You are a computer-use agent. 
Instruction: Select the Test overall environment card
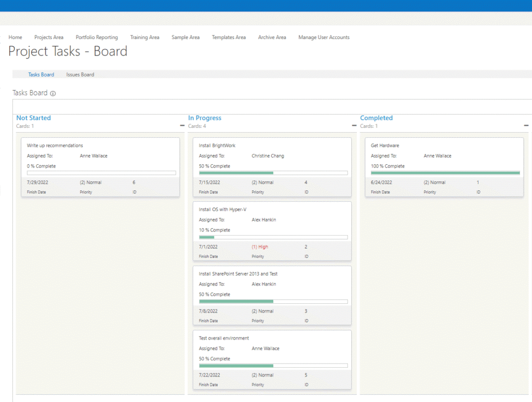click(224, 339)
